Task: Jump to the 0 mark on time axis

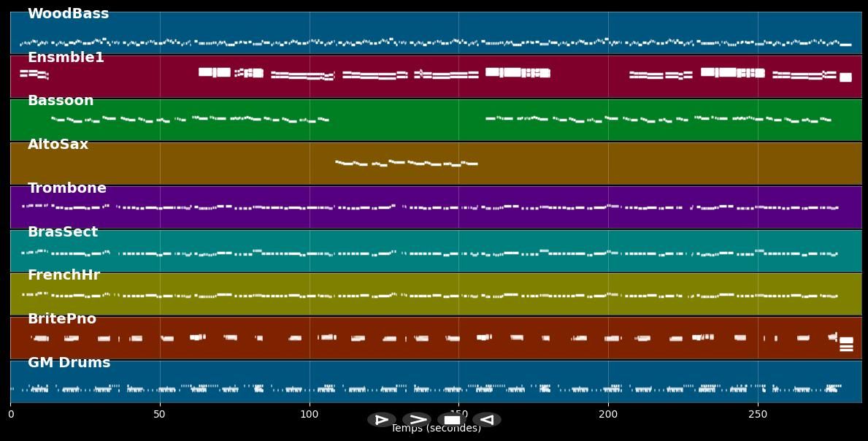Action: [x=10, y=415]
